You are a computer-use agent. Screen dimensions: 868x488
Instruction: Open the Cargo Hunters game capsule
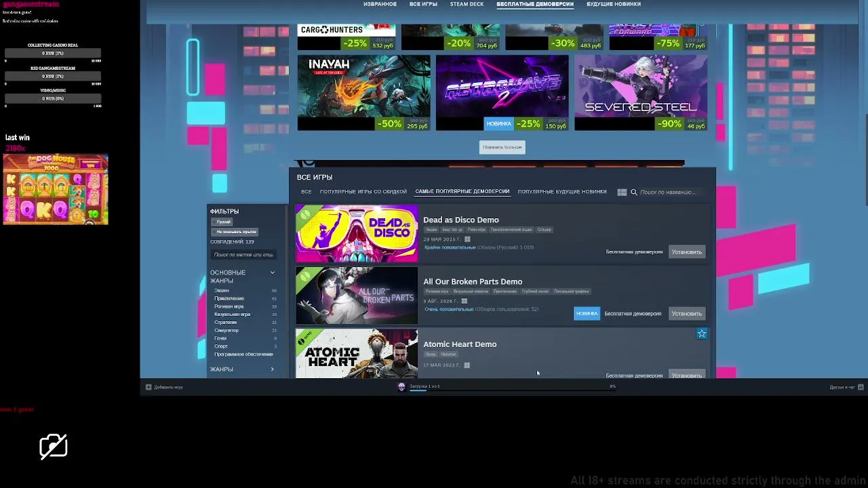tap(347, 37)
